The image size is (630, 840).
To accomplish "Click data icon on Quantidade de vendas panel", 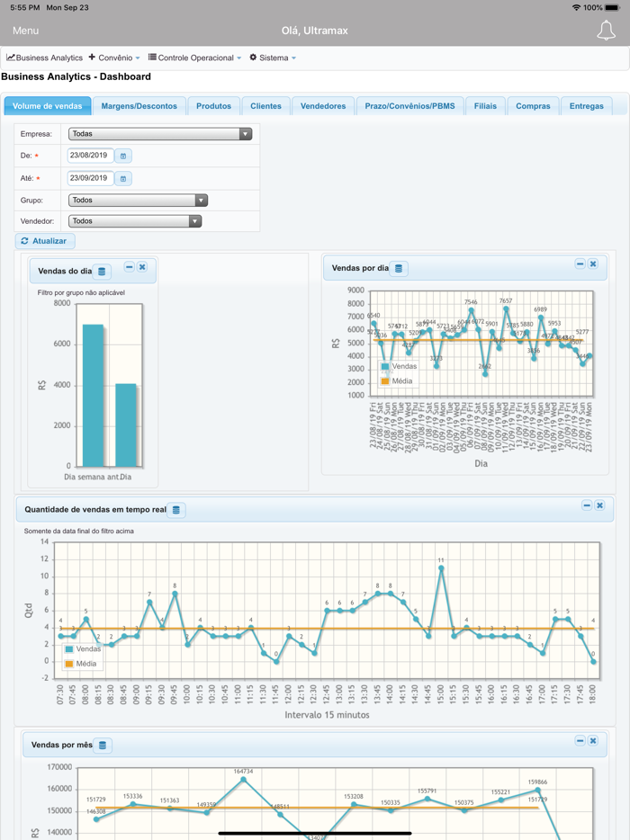I will click(175, 510).
